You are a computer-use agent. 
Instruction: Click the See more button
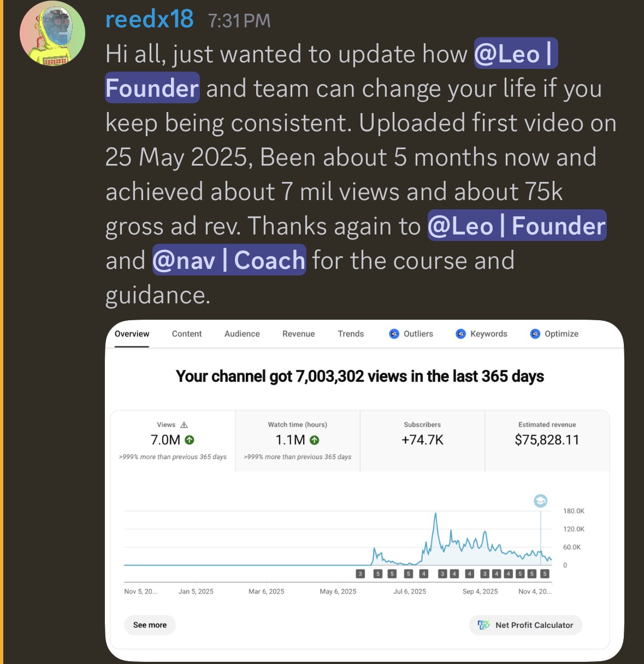pyautogui.click(x=150, y=625)
